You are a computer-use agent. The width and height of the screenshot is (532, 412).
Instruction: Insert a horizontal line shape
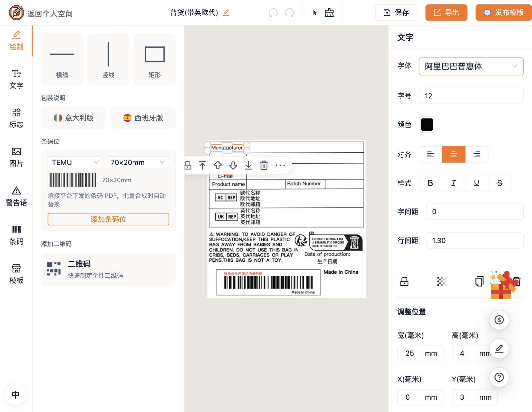tap(62, 60)
